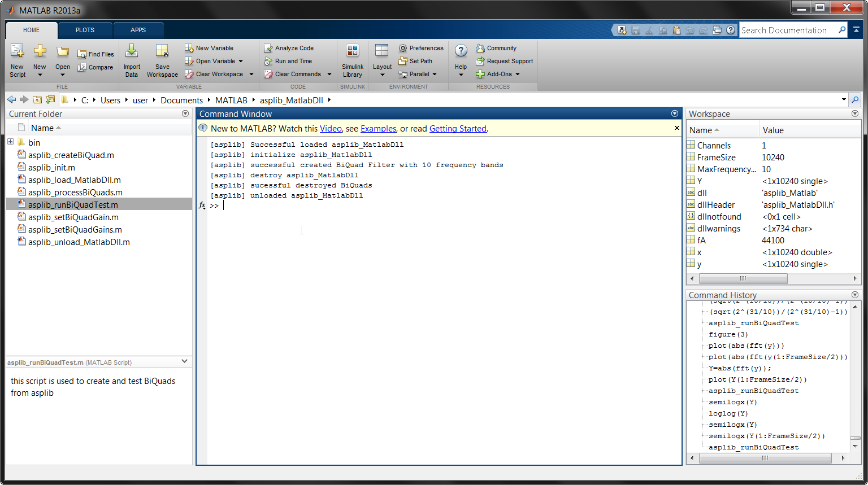Click Find Files tool
Screen dimensions: 868x485
tap(96, 54)
